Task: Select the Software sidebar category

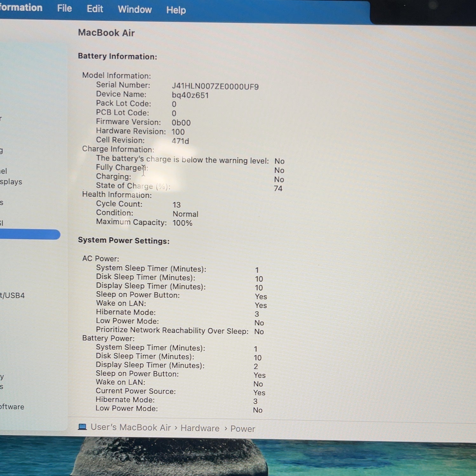Action: (x=12, y=407)
